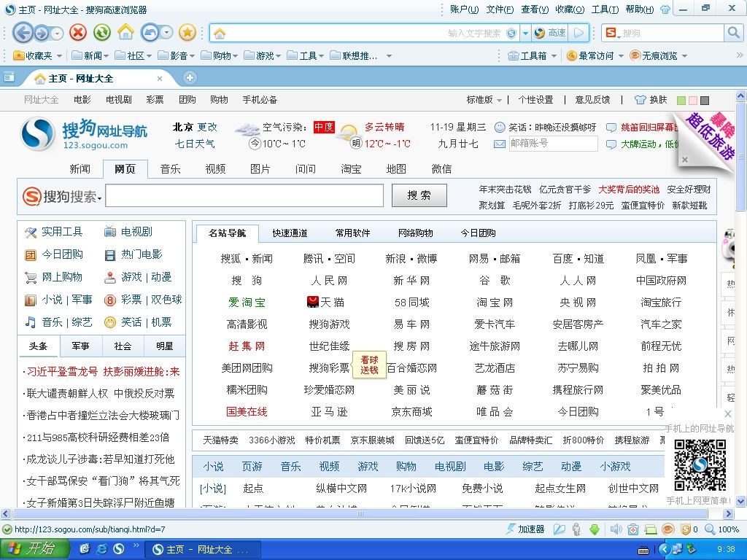Screen dimensions: 747x560
Task: Click the green download arrow in the status bar
Action: tap(595, 529)
